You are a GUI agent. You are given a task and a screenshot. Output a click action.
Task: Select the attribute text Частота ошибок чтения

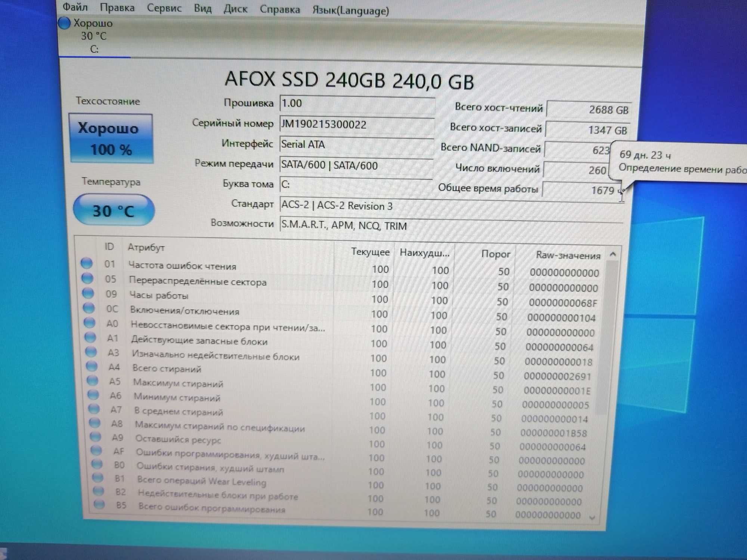point(182,266)
